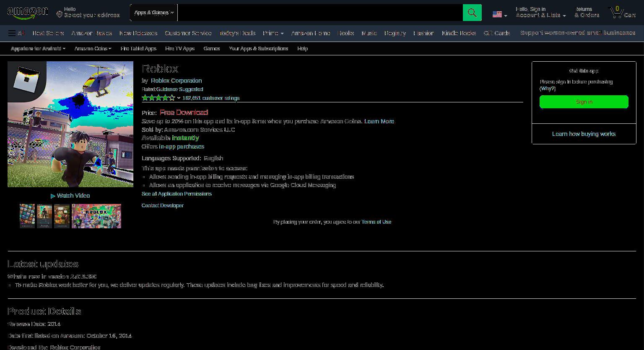
Task: Expand Amazon Coins dropdown
Action: pos(93,49)
